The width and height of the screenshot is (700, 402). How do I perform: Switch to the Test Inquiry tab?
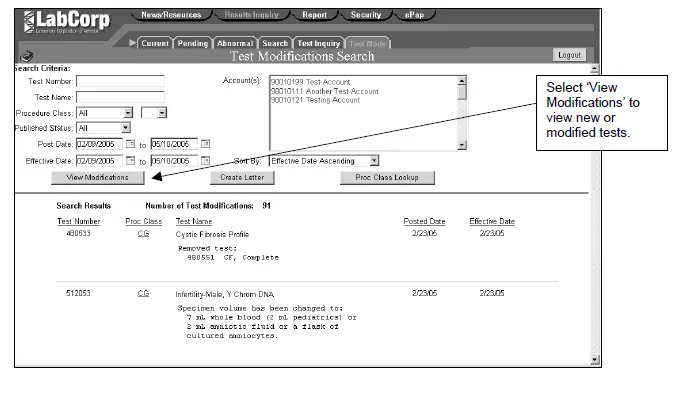(x=318, y=43)
